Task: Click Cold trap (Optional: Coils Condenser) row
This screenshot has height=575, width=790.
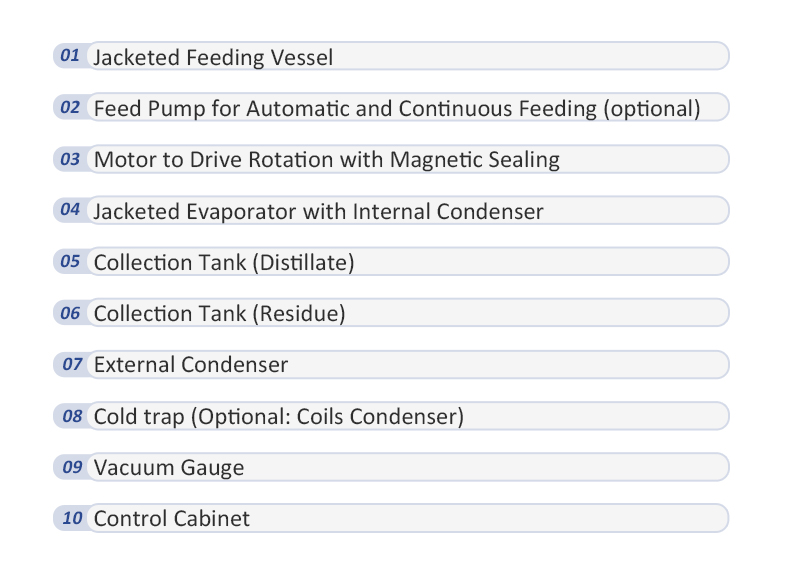Action: tap(278, 417)
